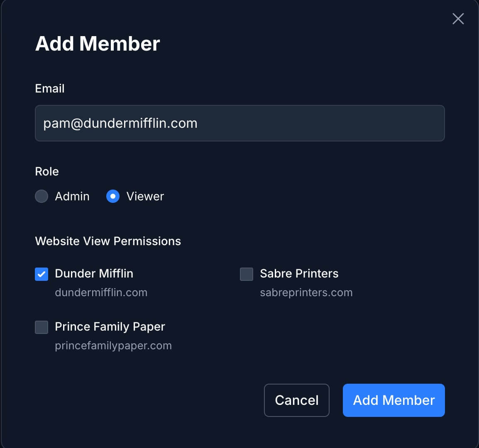Viewport: 479px width, 448px height.
Task: Click the Role section label
Action: (x=47, y=171)
